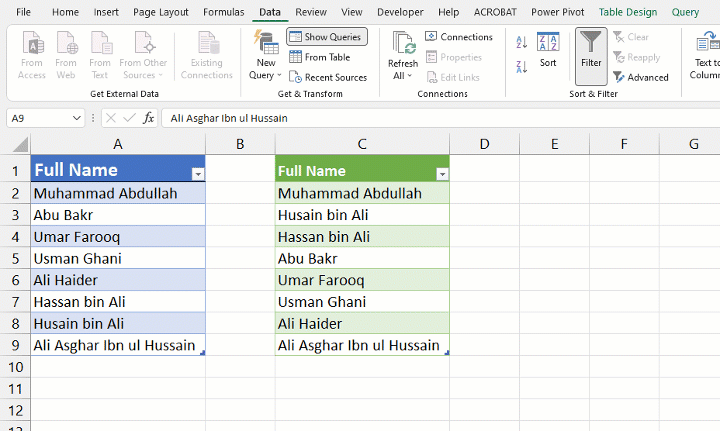
Task: Click the From Table command
Action: pos(320,57)
